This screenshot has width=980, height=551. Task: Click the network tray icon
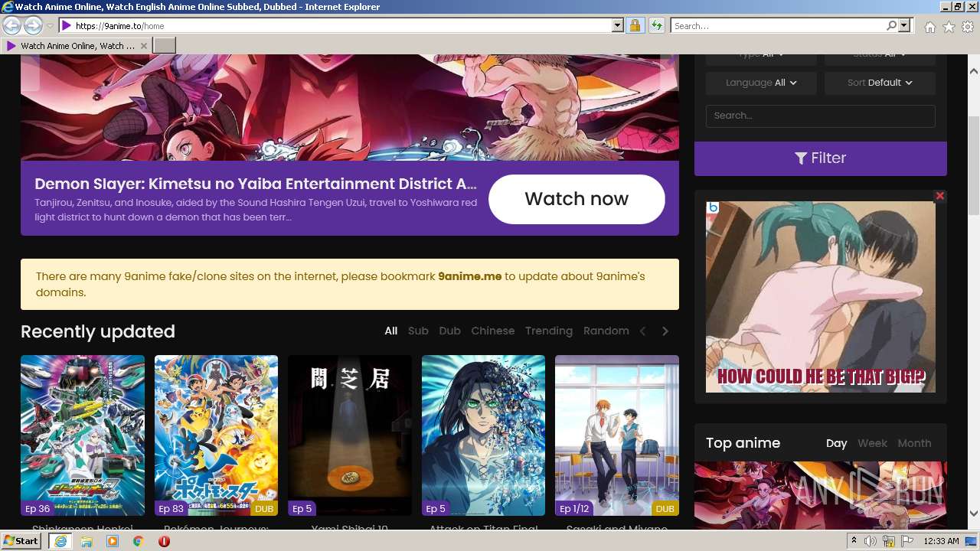tap(889, 541)
